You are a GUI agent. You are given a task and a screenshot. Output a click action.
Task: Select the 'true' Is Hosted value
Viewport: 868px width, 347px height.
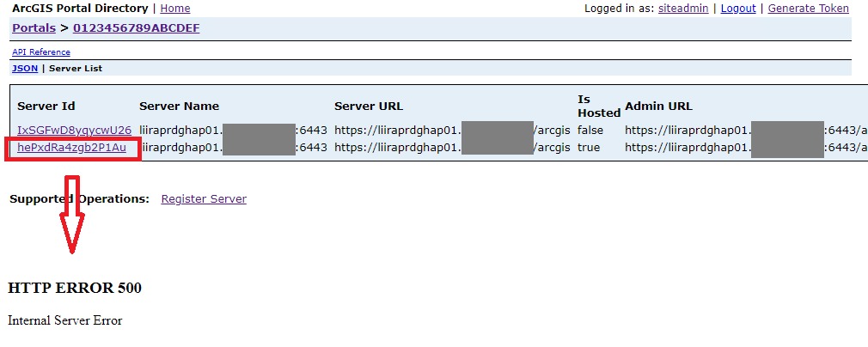point(589,148)
